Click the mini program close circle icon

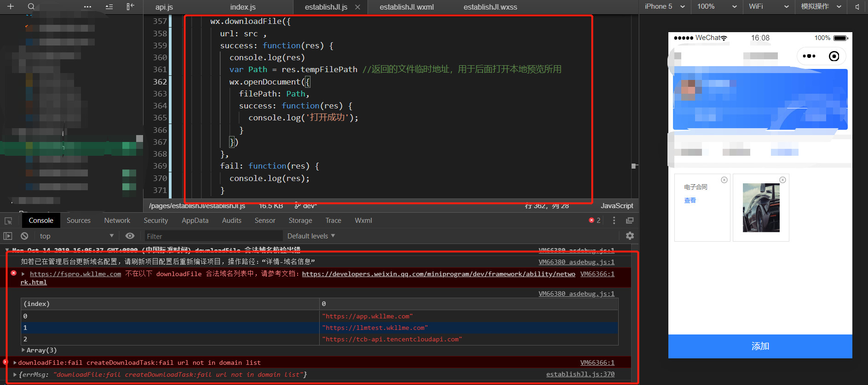coord(834,56)
